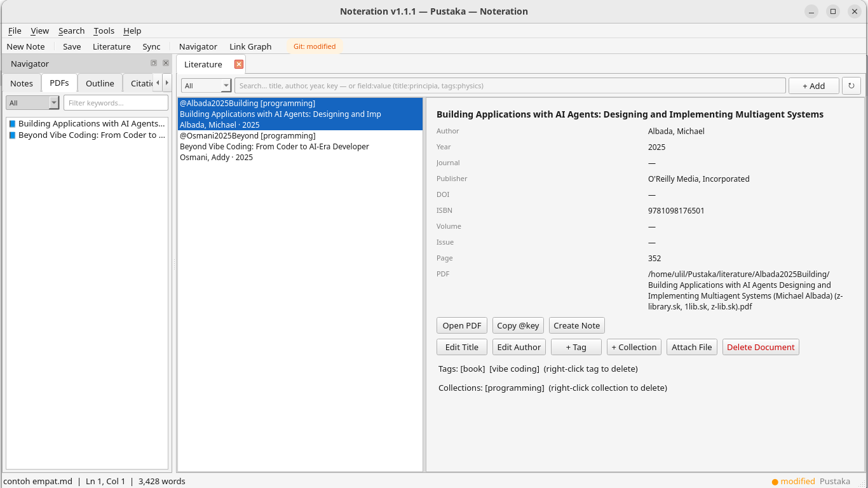
Task: Click the [book] tag
Action: pos(473,369)
